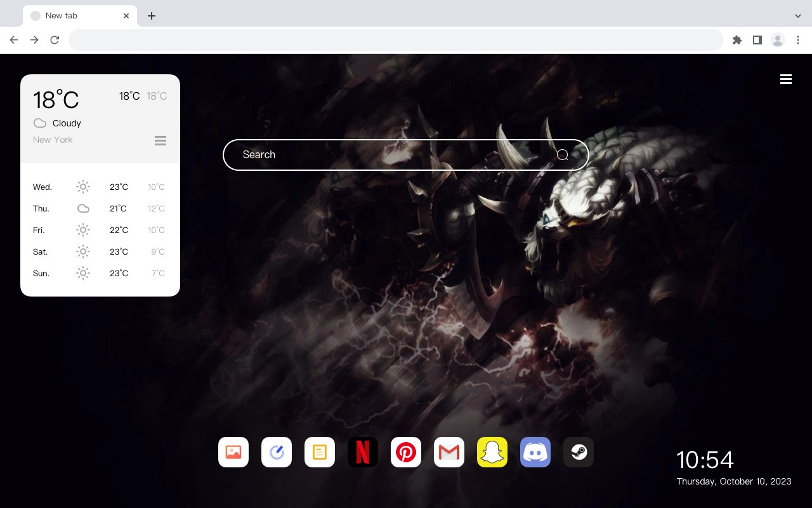Open the yellow notes shortcut icon

pos(320,452)
